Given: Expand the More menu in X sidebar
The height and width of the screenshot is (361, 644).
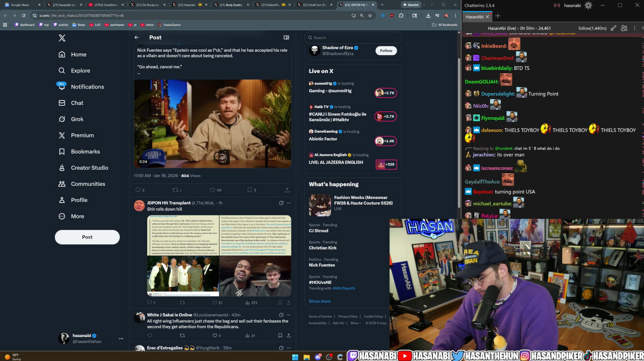Looking at the screenshot, I should (x=72, y=216).
